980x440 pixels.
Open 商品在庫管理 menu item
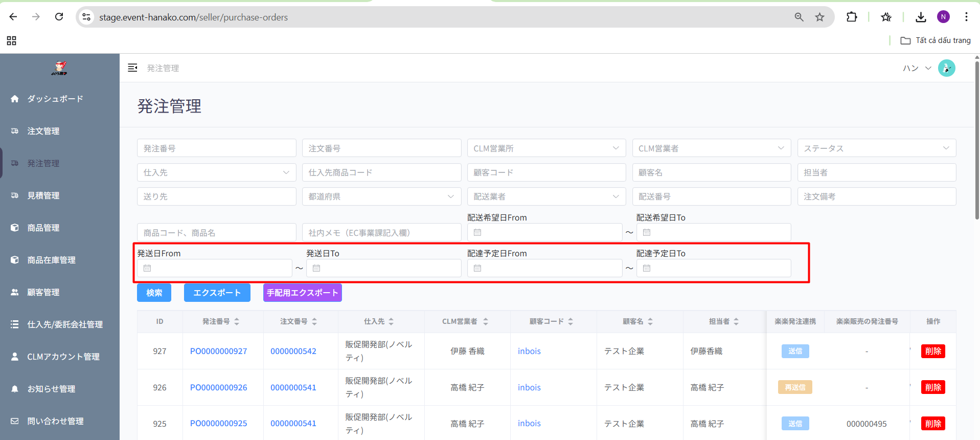[51, 260]
